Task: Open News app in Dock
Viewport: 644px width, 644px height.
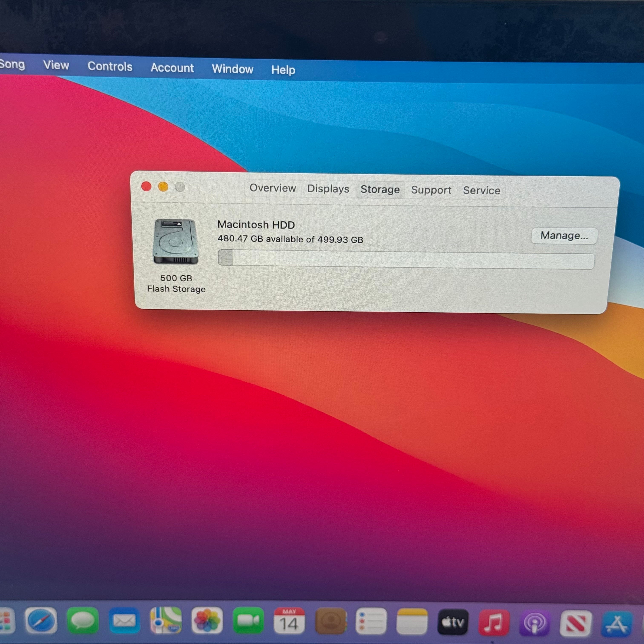Action: click(576, 623)
